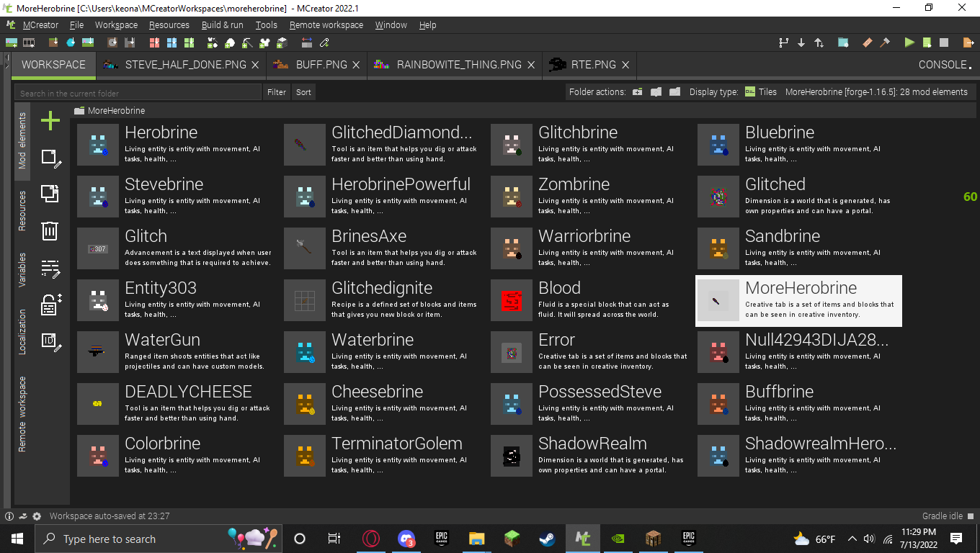The height and width of the screenshot is (553, 980).
Task: Select the Herobrine mod element tile
Action: [177, 145]
